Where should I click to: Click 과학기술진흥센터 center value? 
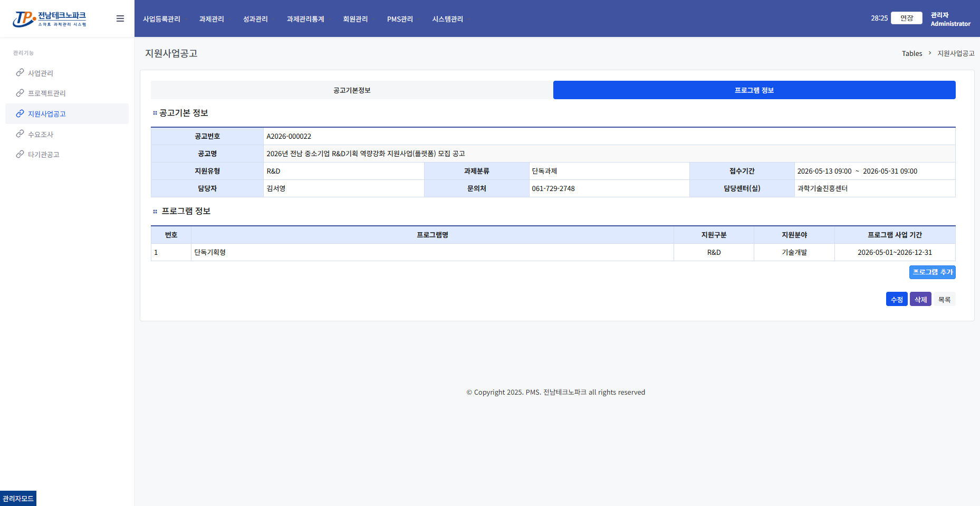tap(822, 188)
